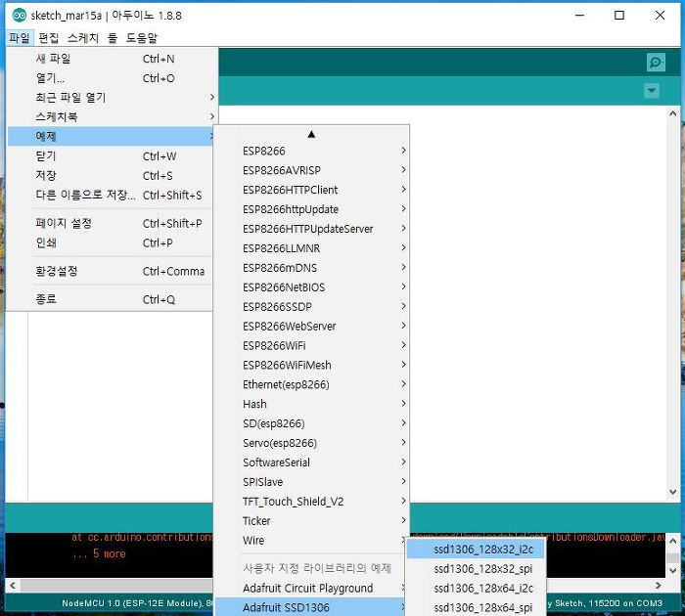Expand ESP8266LLMNR examples submenu
Viewport: 685px width, 616px height.
click(311, 248)
